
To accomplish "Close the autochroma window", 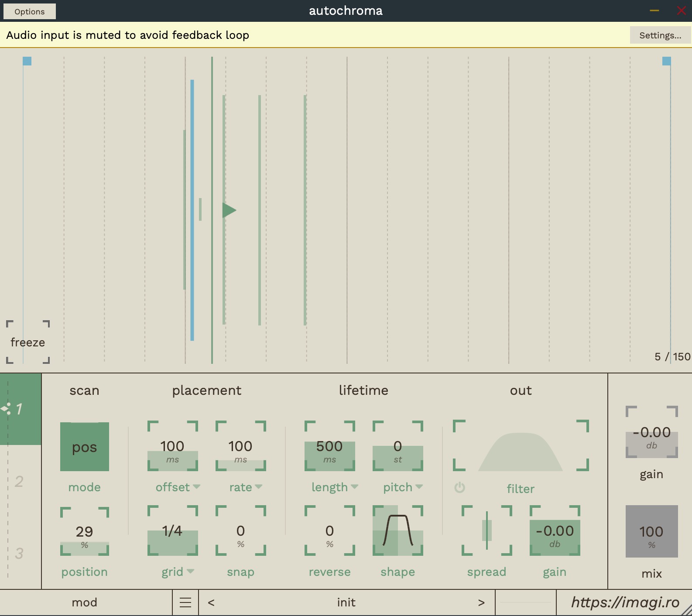I will (x=681, y=10).
